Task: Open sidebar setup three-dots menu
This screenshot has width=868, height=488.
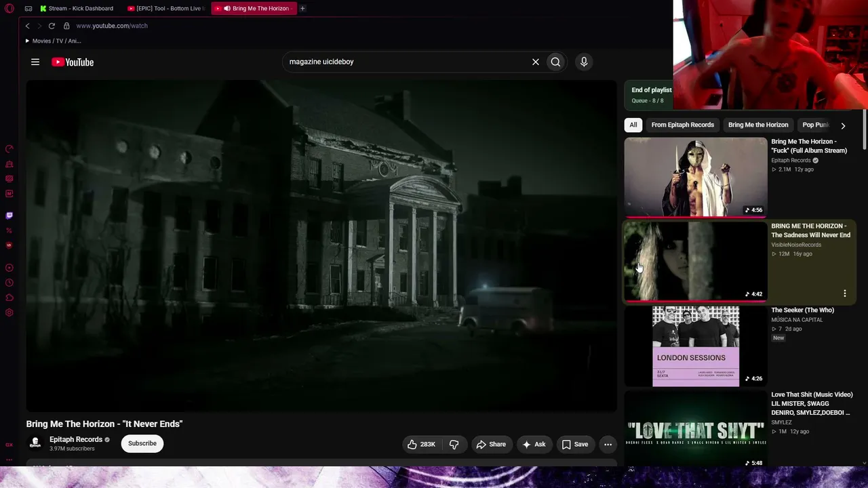Action: pos(9,460)
